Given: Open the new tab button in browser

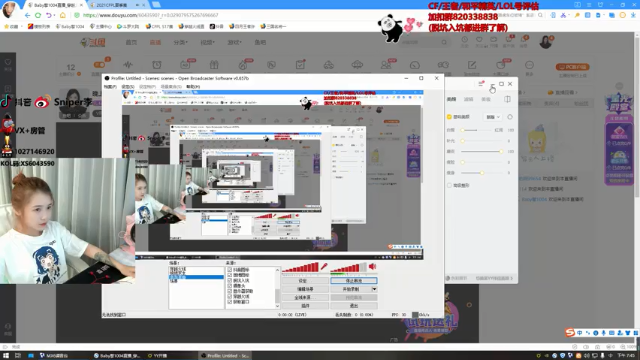Looking at the screenshot, I should click(x=156, y=5).
